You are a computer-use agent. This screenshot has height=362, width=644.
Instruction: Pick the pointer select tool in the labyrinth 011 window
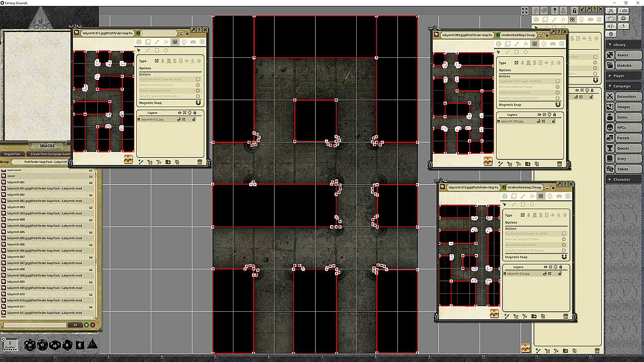pyautogui.click(x=139, y=50)
